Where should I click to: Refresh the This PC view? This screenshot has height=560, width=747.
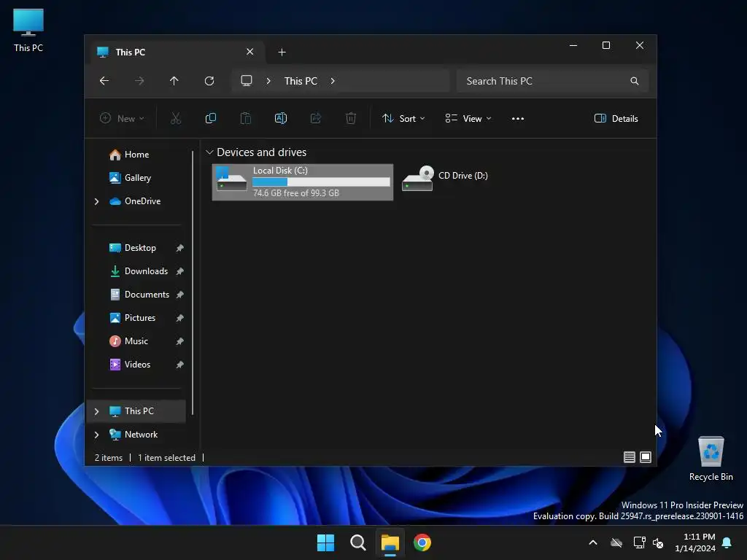[209, 81]
